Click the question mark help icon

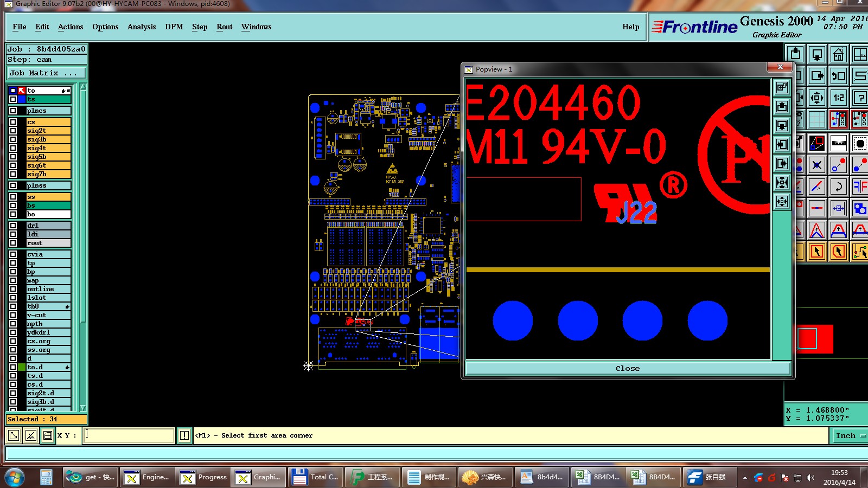860,98
